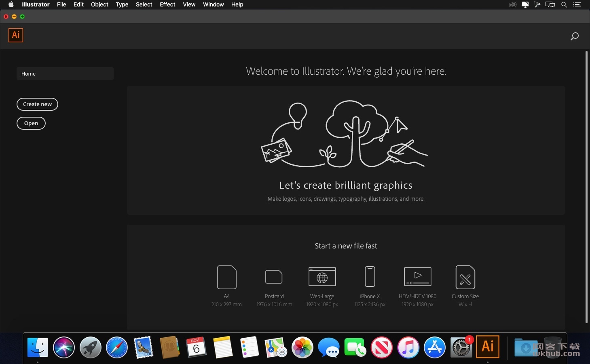Click the display mirroring menu bar icon
Viewport: 590px width, 364px height.
(550, 4)
